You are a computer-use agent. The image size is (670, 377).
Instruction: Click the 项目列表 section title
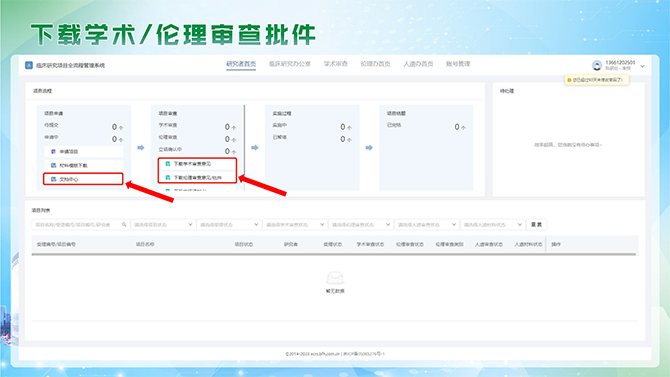click(41, 210)
